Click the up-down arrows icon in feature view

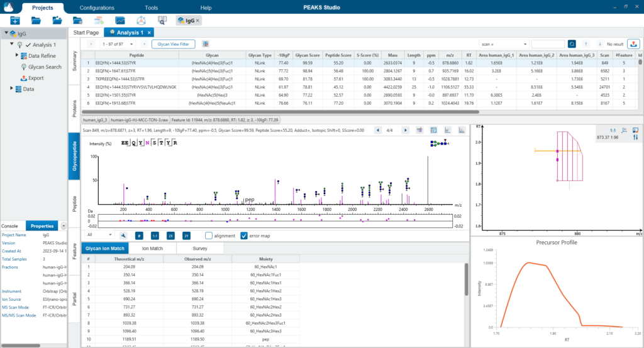(635, 138)
